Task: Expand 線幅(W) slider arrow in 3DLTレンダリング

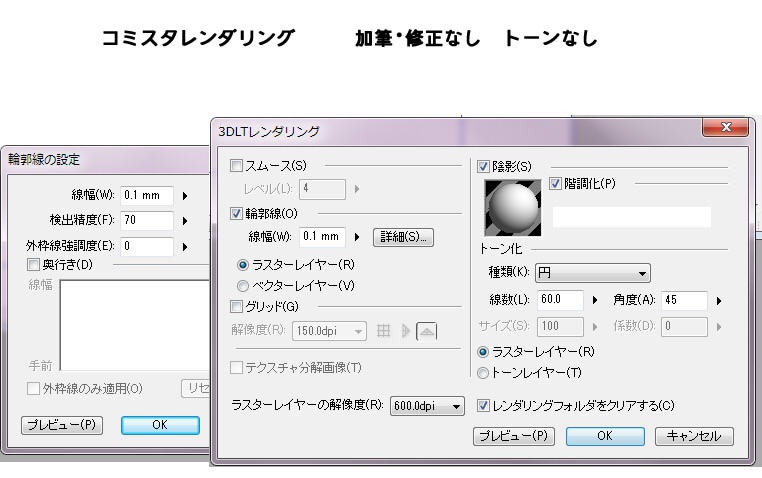Action: 357,237
